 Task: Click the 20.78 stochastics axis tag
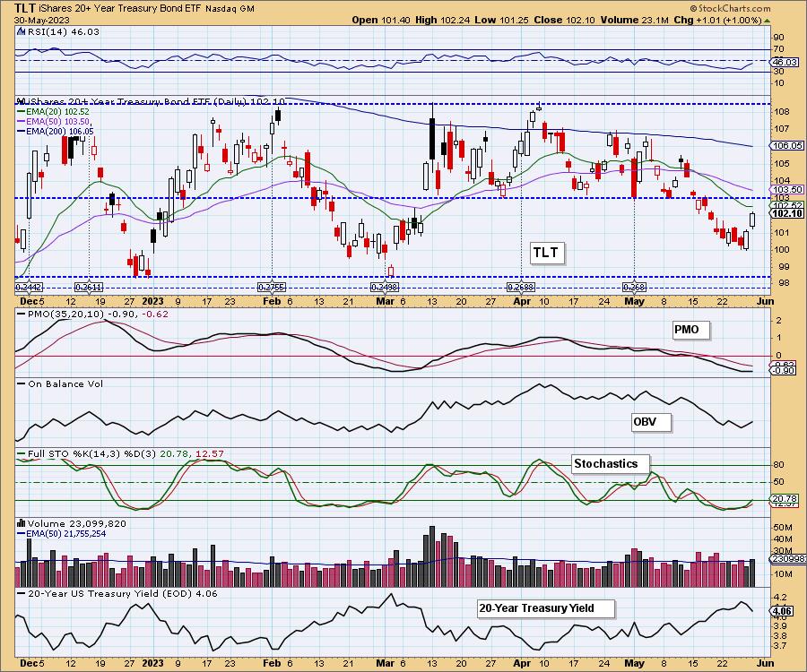tap(785, 499)
